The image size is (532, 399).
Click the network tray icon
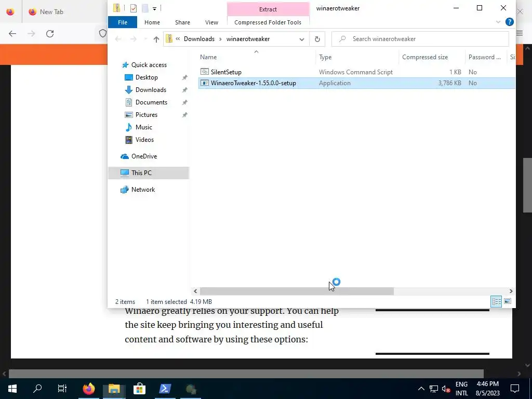point(434,389)
